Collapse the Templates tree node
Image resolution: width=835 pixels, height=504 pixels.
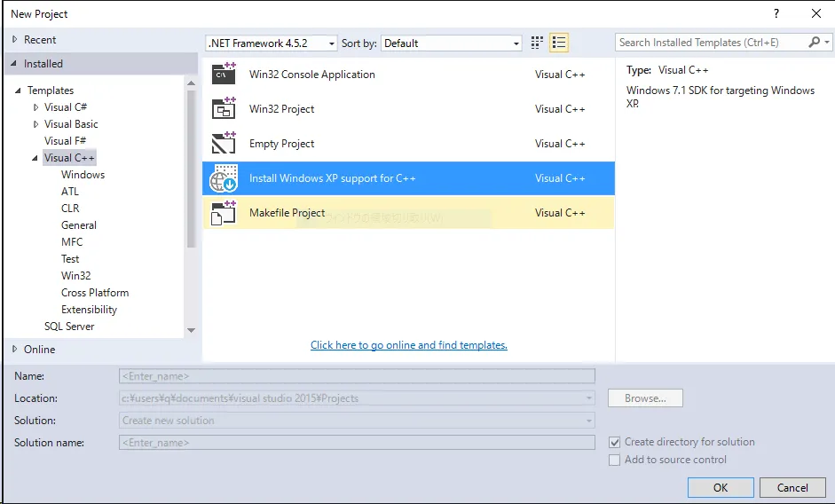click(x=18, y=91)
